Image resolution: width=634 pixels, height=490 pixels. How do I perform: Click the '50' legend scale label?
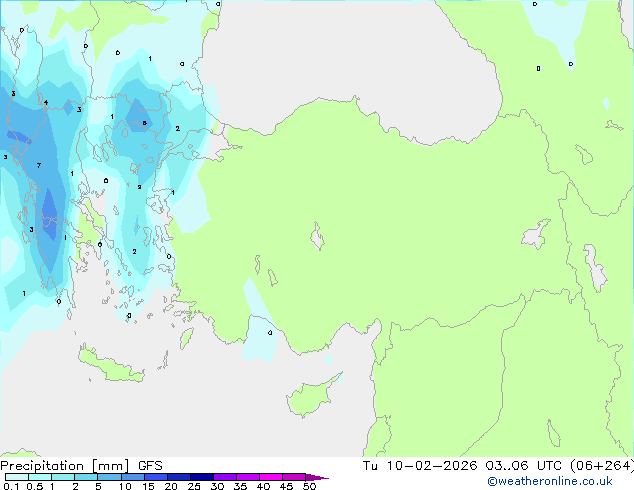click(x=309, y=486)
